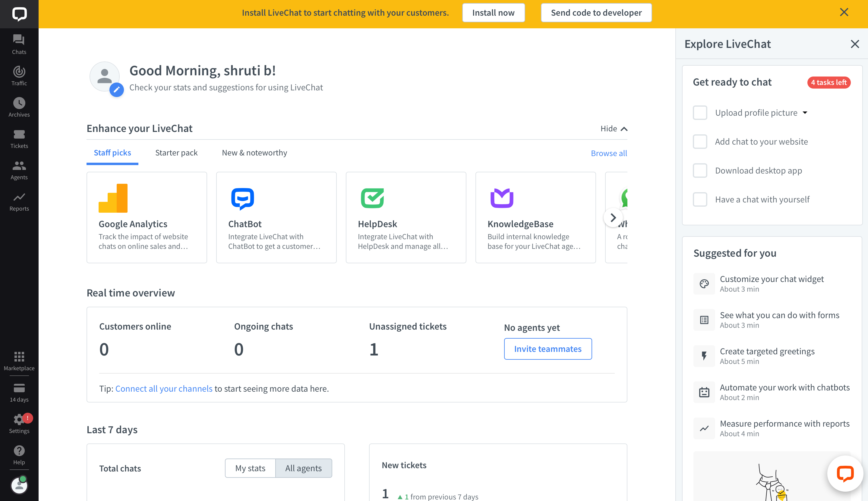Click the lightning icon for targeted greetings

click(704, 356)
